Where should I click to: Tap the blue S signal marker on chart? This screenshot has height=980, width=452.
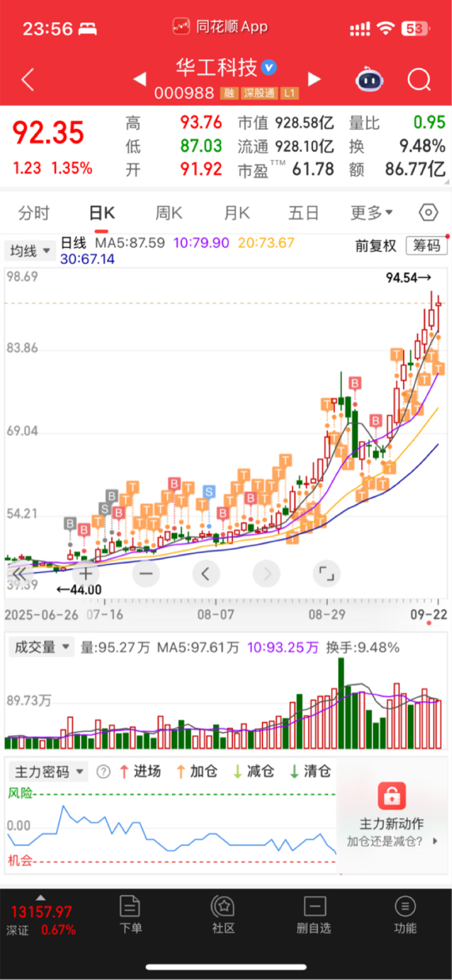(209, 491)
